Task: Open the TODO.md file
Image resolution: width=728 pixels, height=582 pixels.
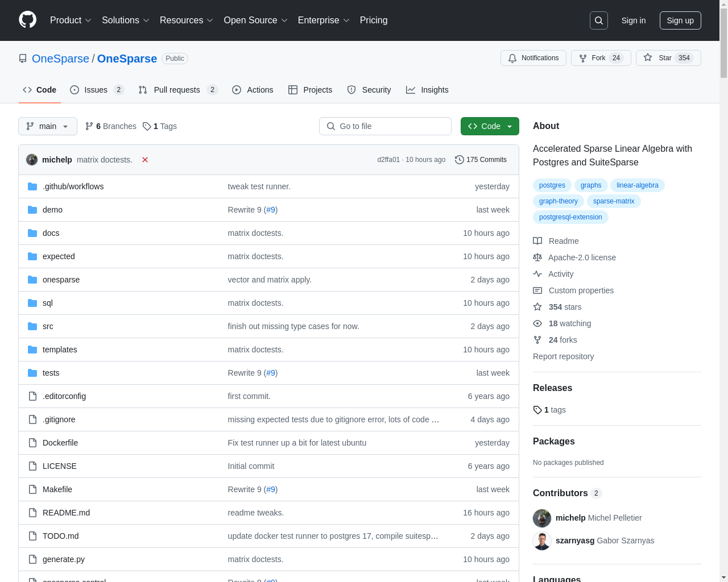Action: pyautogui.click(x=61, y=536)
